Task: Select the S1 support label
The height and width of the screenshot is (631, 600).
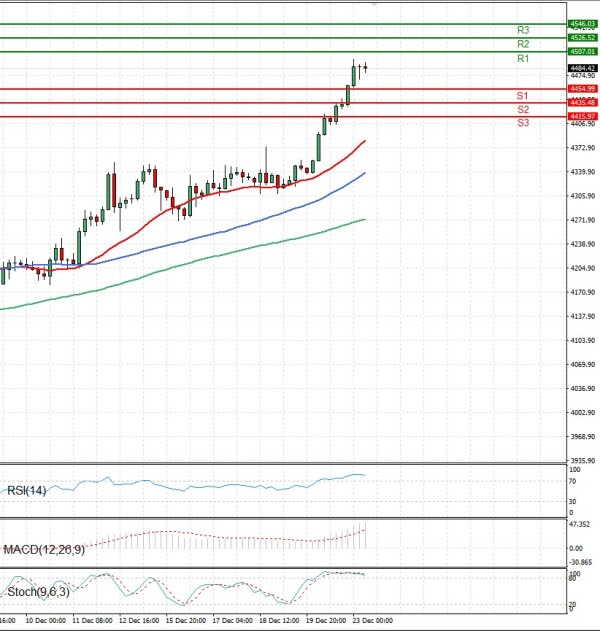Action: pyautogui.click(x=523, y=95)
